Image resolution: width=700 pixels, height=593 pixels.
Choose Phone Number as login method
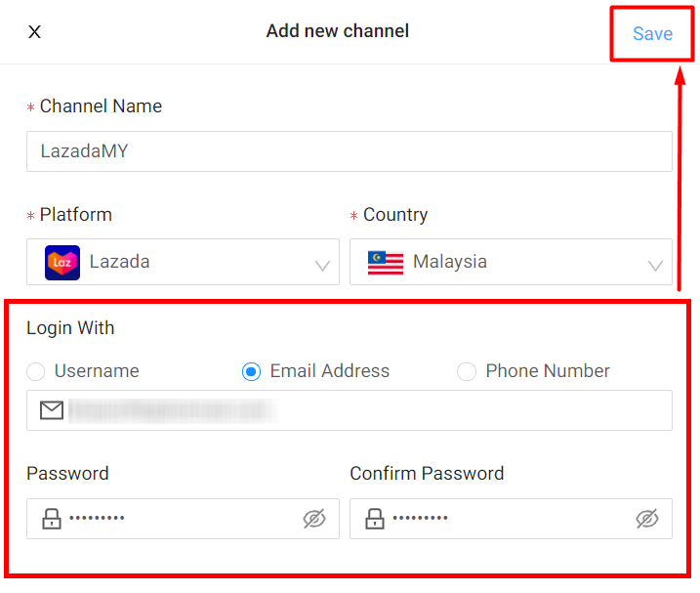pos(467,371)
